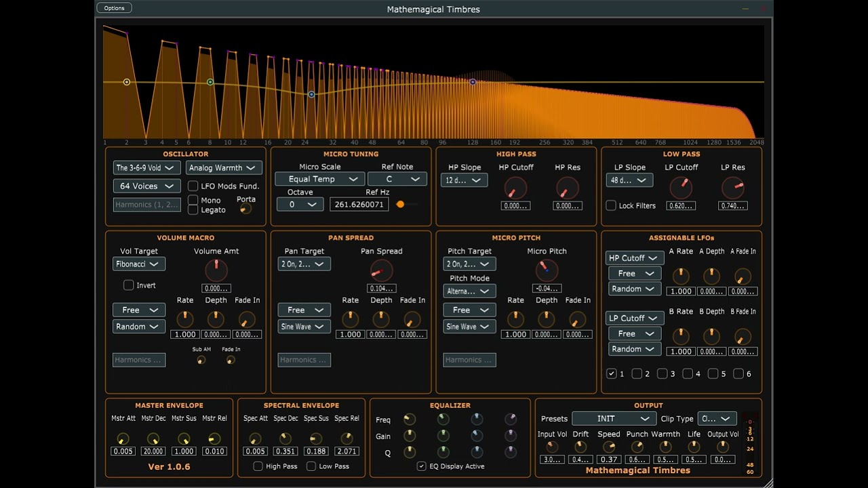Open the Analog Warmth dropdown menu
Screen dimensions: 868x488
[x=224, y=167]
